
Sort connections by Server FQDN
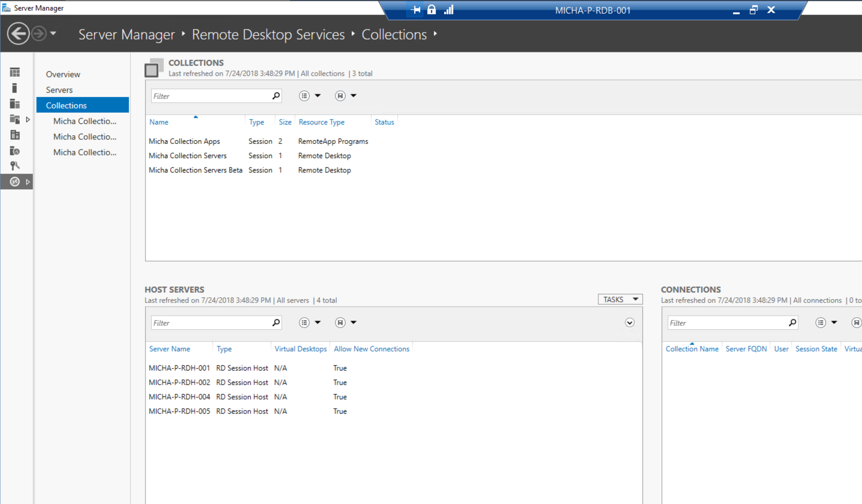tap(746, 349)
